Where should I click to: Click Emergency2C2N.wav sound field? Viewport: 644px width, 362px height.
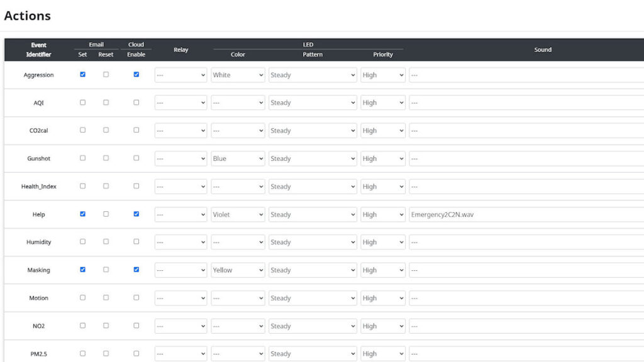click(x=526, y=215)
